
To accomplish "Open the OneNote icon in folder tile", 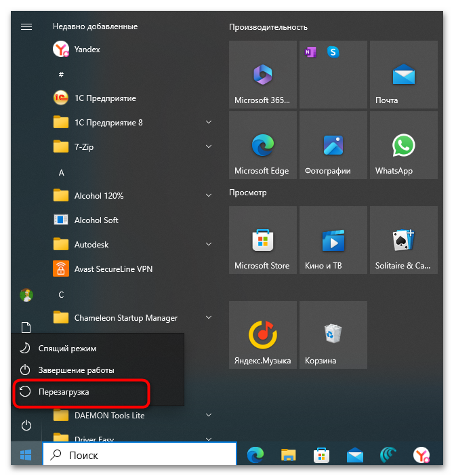I will 310,52.
